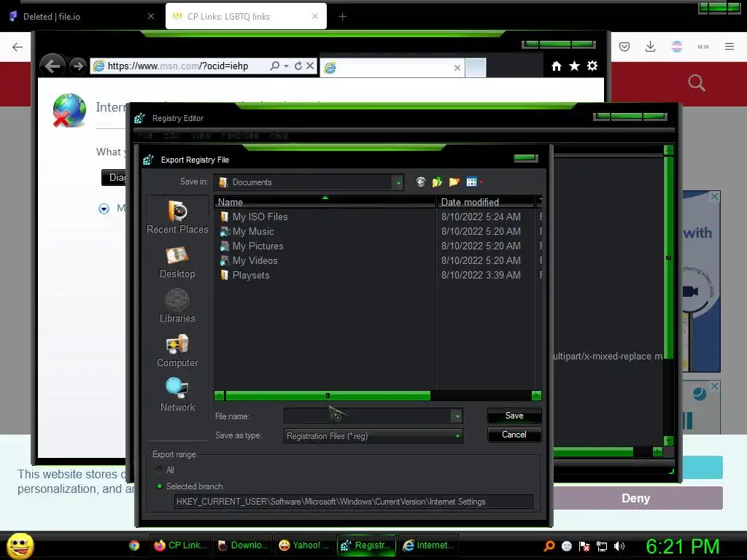The height and width of the screenshot is (560, 747).
Task: Open Internet Explorer Home icon
Action: 557,66
